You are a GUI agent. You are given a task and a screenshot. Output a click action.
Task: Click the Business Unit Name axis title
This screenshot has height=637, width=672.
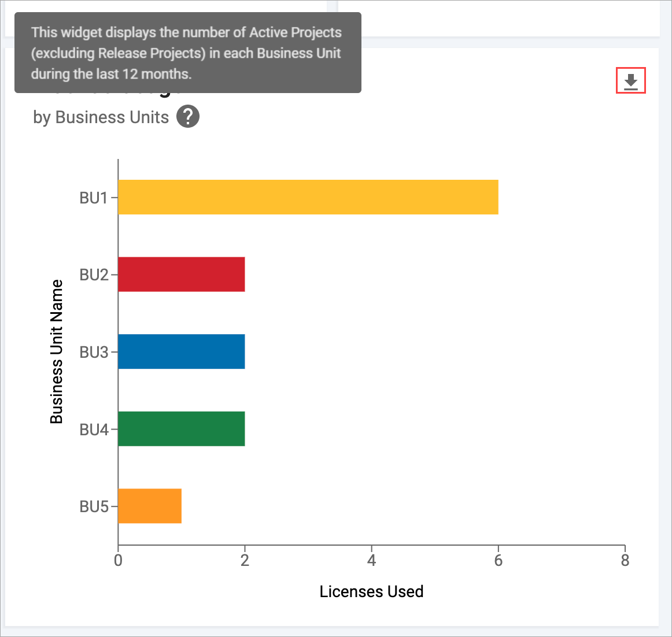click(56, 351)
